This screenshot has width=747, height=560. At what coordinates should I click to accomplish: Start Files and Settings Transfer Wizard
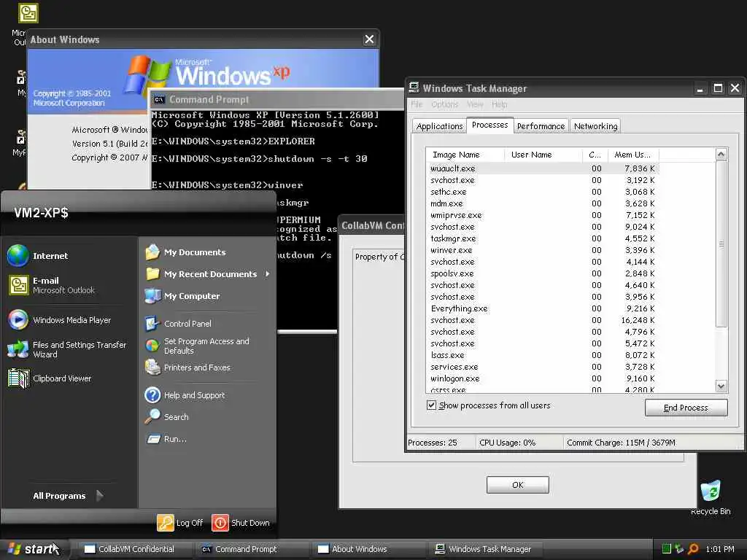pyautogui.click(x=67, y=349)
